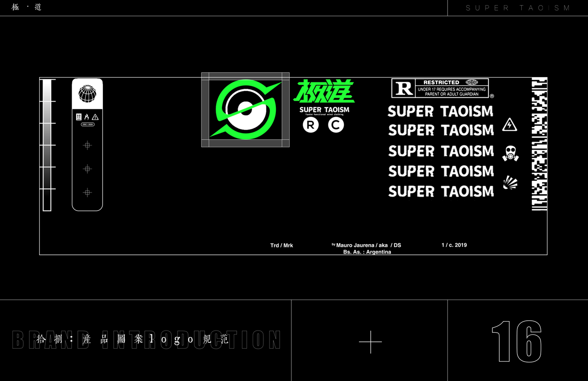Viewport: 588px width, 381px height.
Task: Click SUPER TAOISM line beside the gas mask
Action: 441,151
